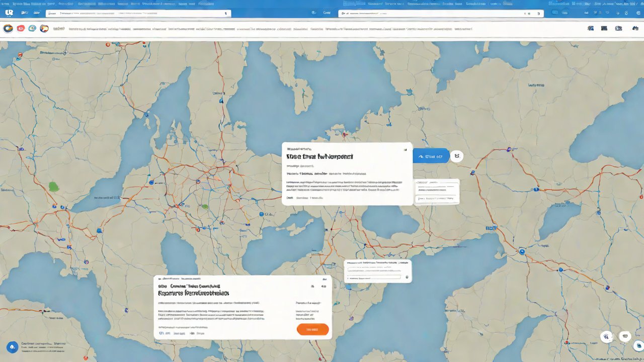Click the left round white control at map's bottom-right
This screenshot has height=362, width=644.
click(x=607, y=337)
